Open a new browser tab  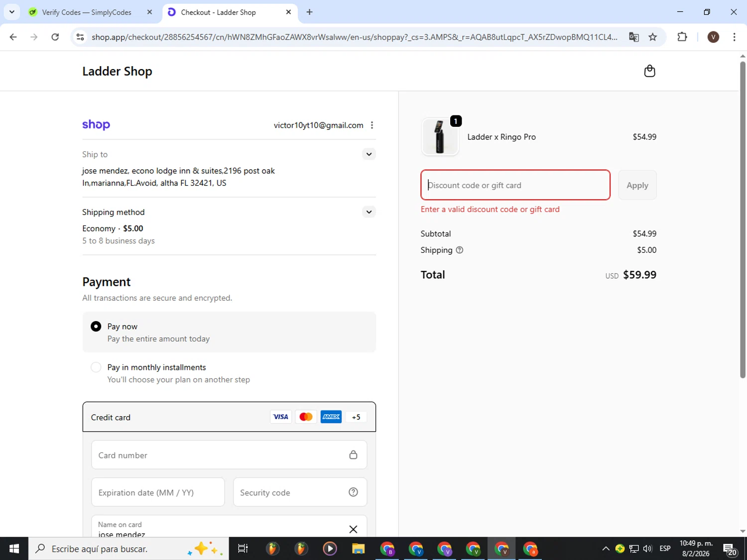(310, 12)
